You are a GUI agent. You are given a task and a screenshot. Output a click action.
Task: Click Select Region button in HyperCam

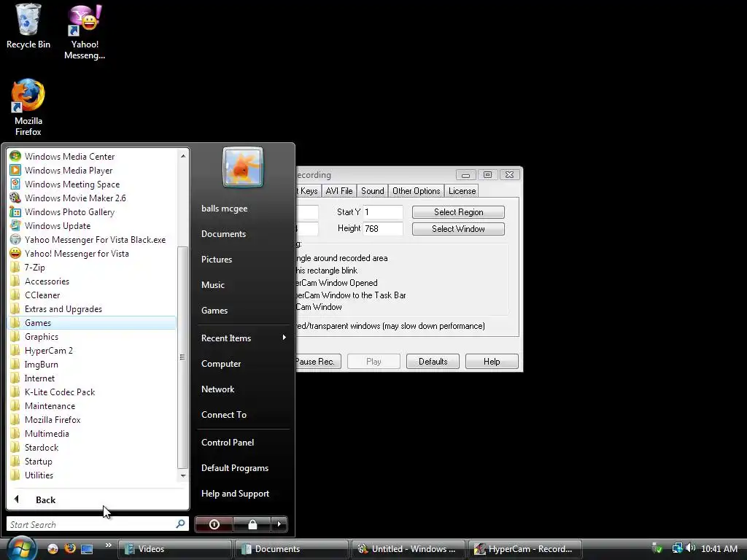tap(458, 212)
